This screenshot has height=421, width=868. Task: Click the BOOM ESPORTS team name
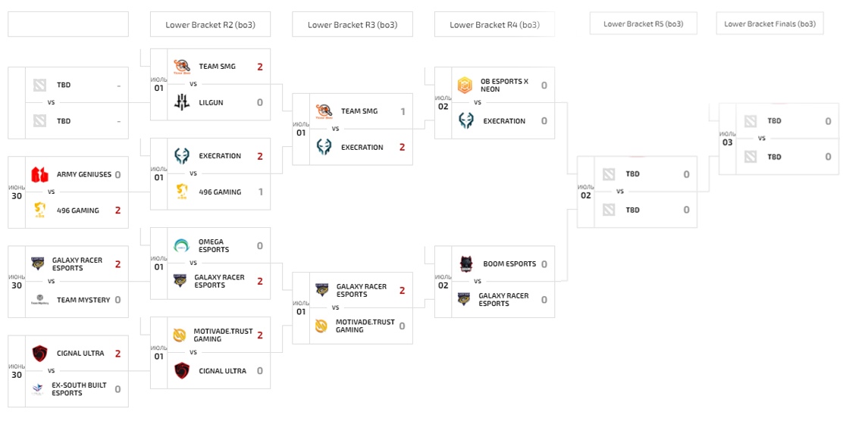508,264
